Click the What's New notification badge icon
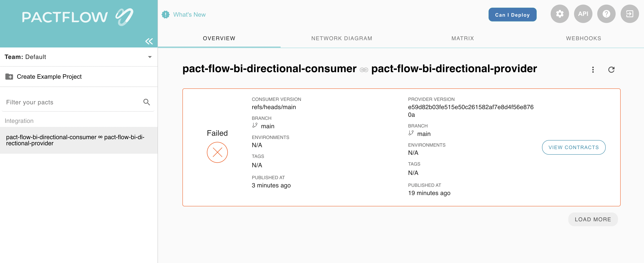The image size is (644, 263). [x=165, y=15]
